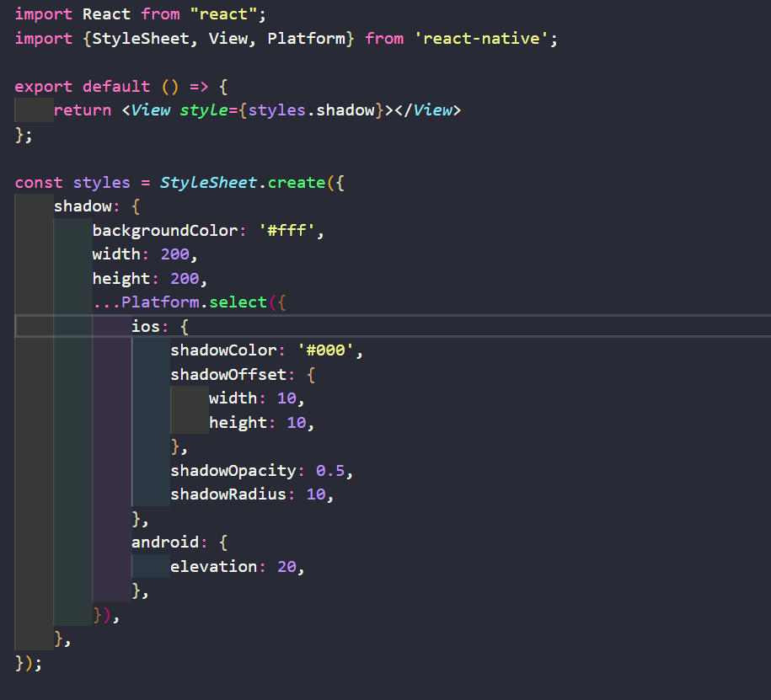Click 'Platform' in the spread expression
The width and height of the screenshot is (771, 700).
pyautogui.click(x=160, y=302)
